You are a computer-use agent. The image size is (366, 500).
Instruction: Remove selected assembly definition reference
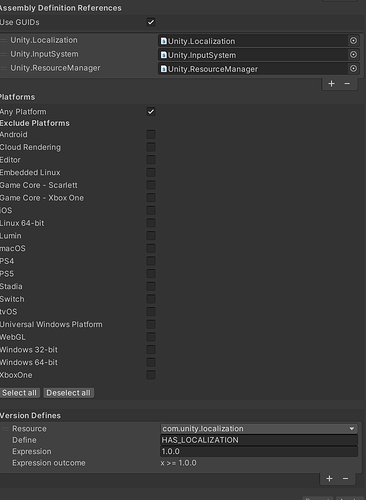point(347,84)
